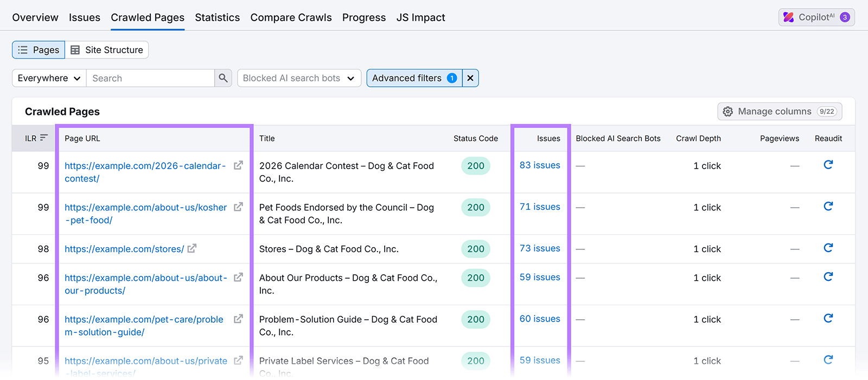
Task: Reaudit the Problem-Solution Guide page
Action: 828,319
